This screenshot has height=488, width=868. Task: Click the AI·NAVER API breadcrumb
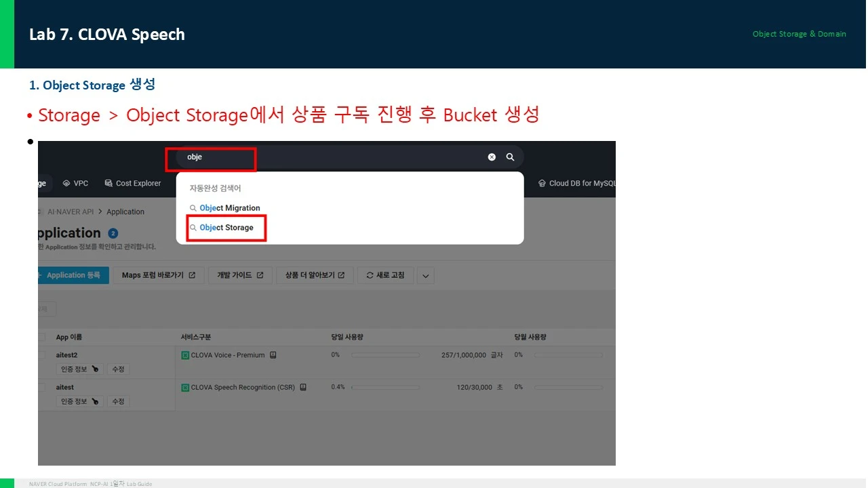70,212
